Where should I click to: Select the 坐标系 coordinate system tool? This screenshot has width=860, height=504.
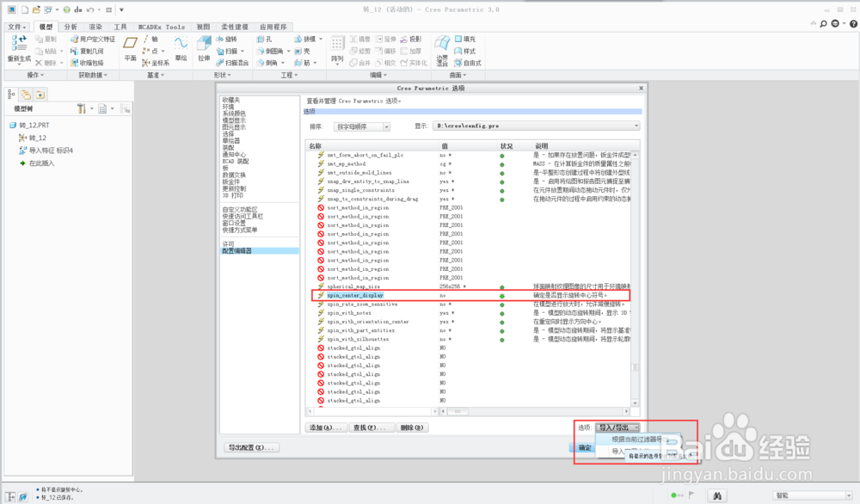[156, 63]
